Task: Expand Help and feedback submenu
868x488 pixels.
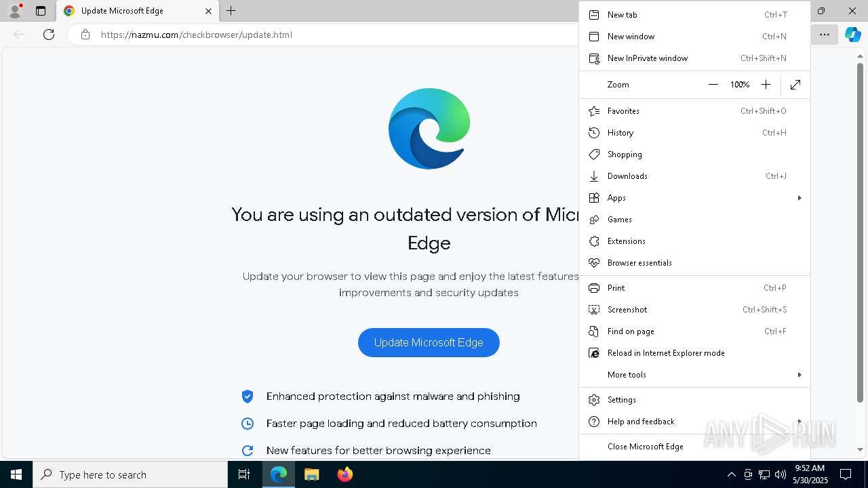Action: point(694,422)
